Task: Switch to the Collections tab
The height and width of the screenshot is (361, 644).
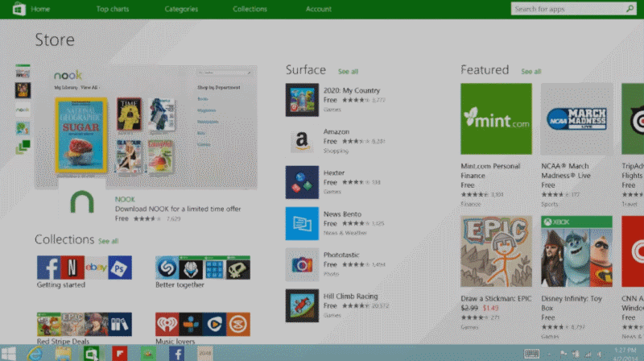Action: tap(250, 9)
